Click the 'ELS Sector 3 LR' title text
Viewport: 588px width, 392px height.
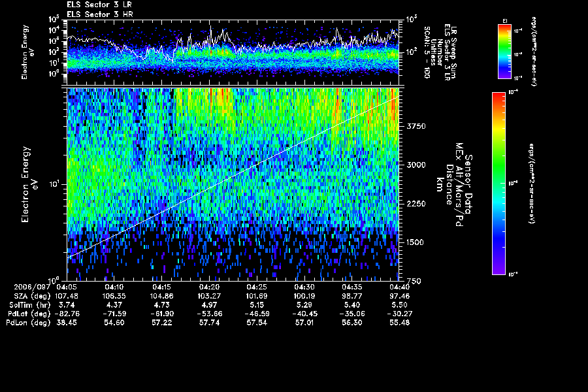click(x=99, y=5)
